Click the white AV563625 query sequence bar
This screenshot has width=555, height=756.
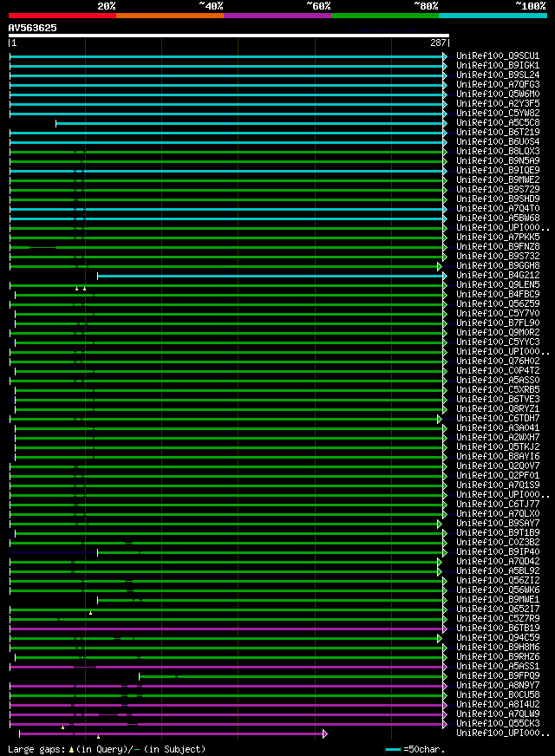(x=229, y=36)
